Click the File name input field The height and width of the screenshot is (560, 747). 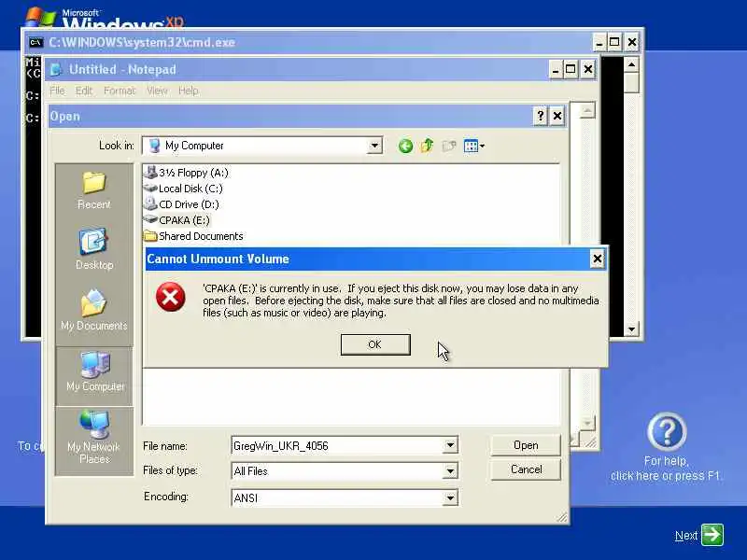tap(337, 446)
